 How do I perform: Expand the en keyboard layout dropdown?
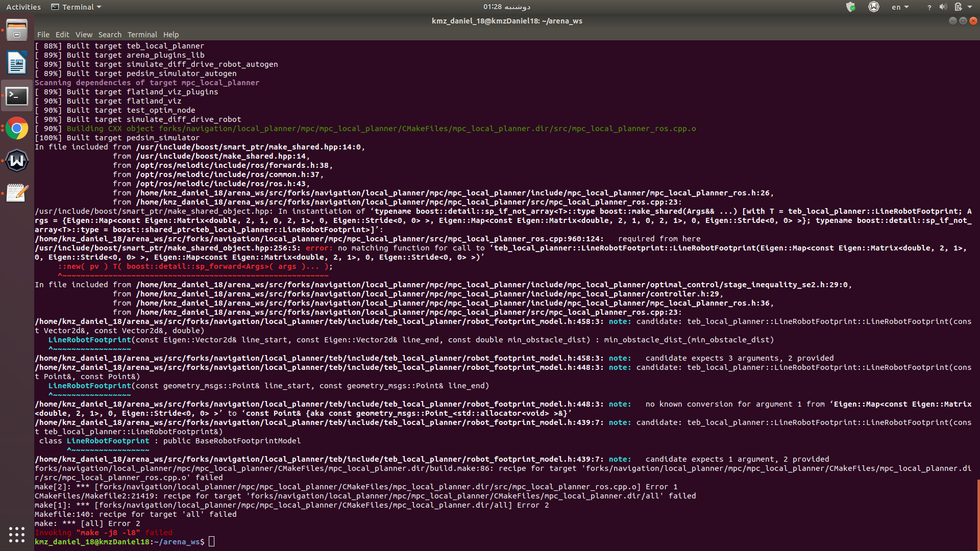pos(900,7)
